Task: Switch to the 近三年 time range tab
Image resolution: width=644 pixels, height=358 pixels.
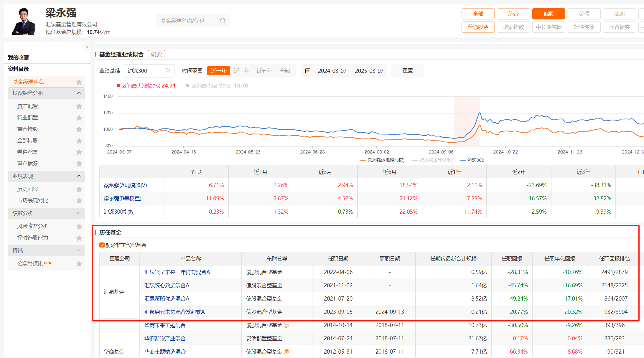Action: coord(241,71)
